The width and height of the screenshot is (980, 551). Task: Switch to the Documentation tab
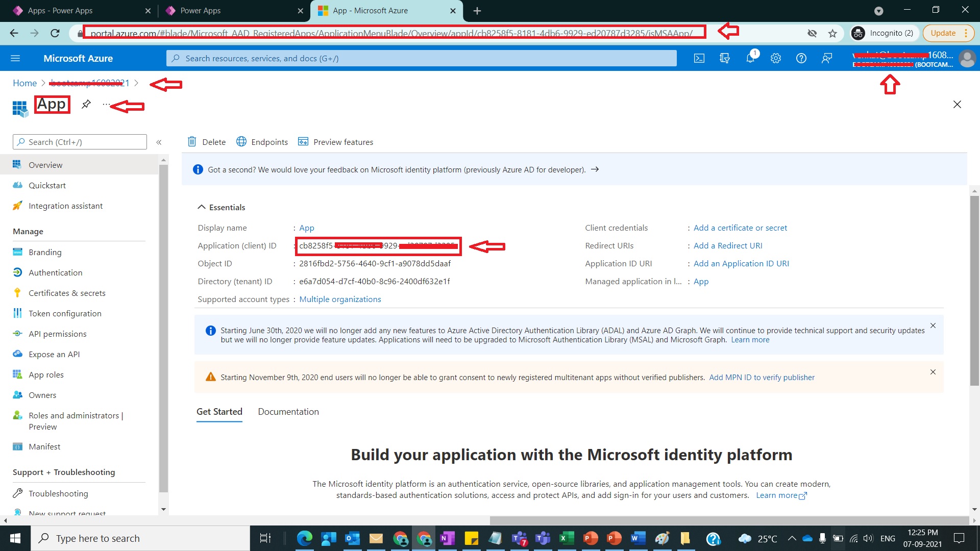point(288,412)
